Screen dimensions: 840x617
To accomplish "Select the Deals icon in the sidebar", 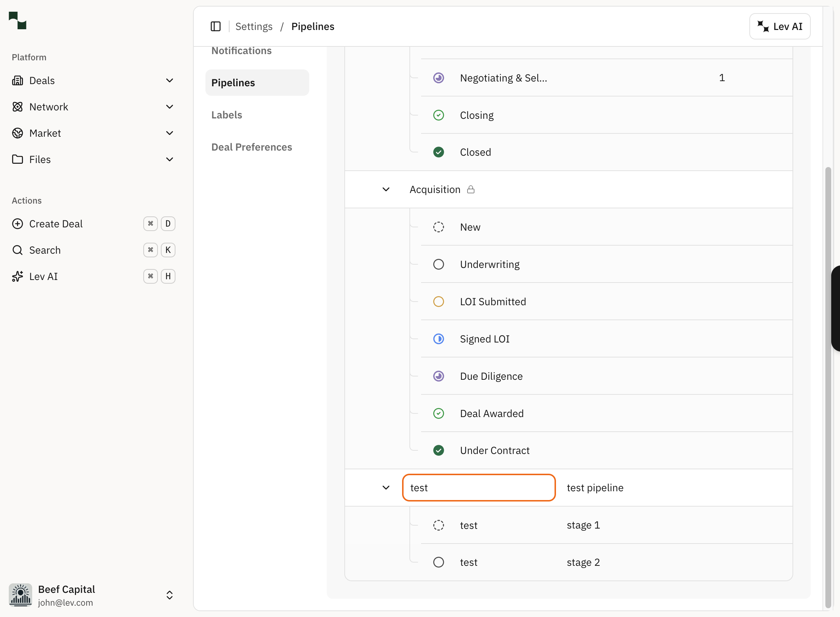I will 18,80.
